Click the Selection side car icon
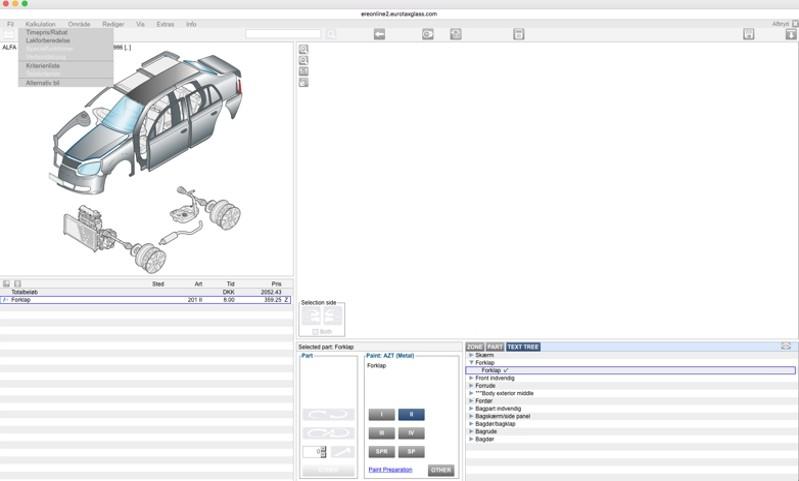Image resolution: width=799 pixels, height=481 pixels. coord(322,317)
